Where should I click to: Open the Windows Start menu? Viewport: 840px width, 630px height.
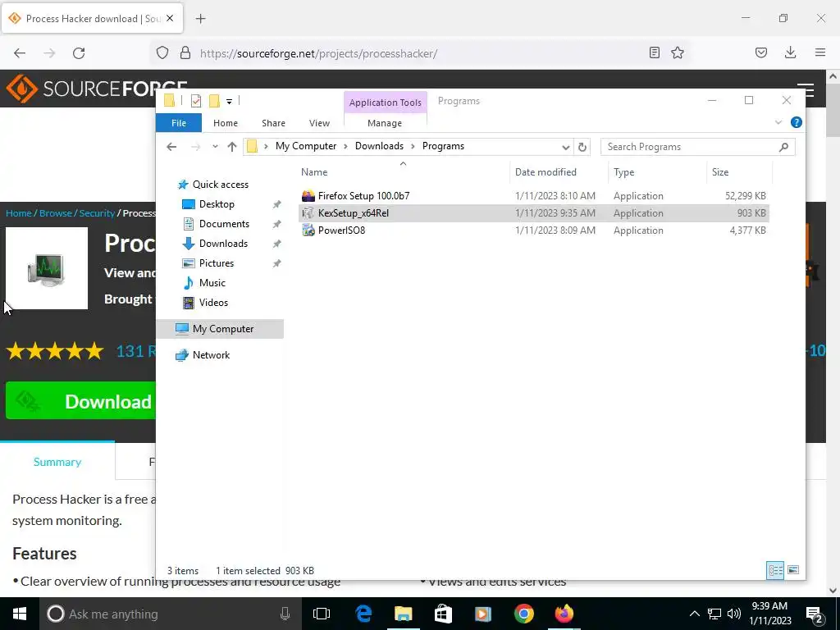[x=20, y=614]
